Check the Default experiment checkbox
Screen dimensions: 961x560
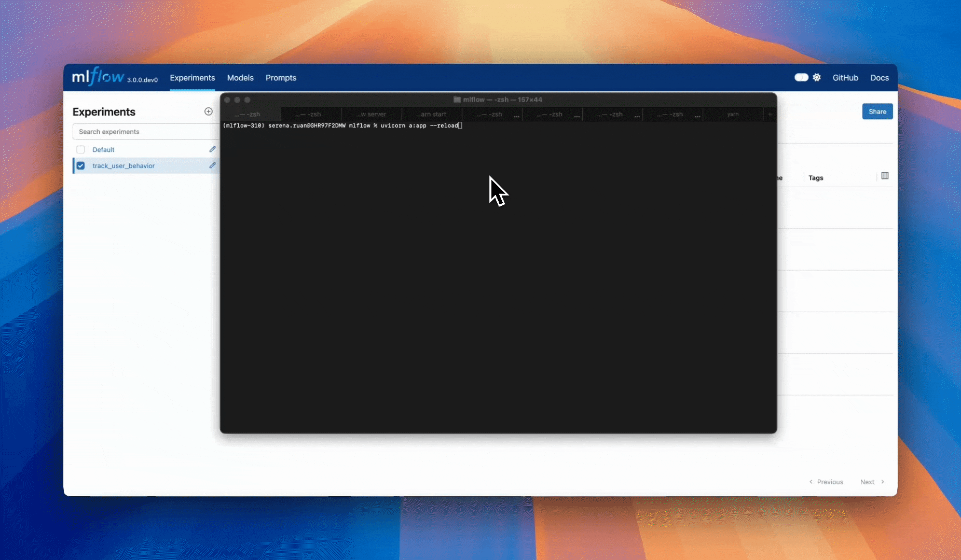tap(80, 150)
